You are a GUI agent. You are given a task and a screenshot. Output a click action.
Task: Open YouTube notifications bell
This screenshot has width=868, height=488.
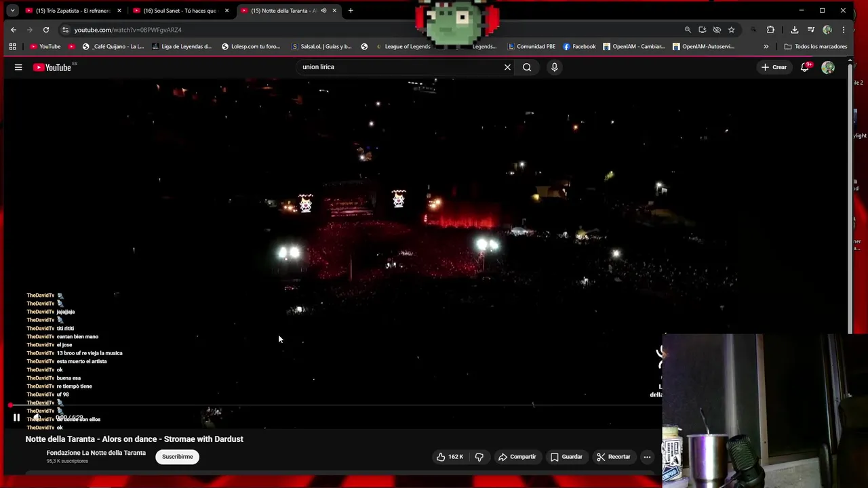[805, 67]
